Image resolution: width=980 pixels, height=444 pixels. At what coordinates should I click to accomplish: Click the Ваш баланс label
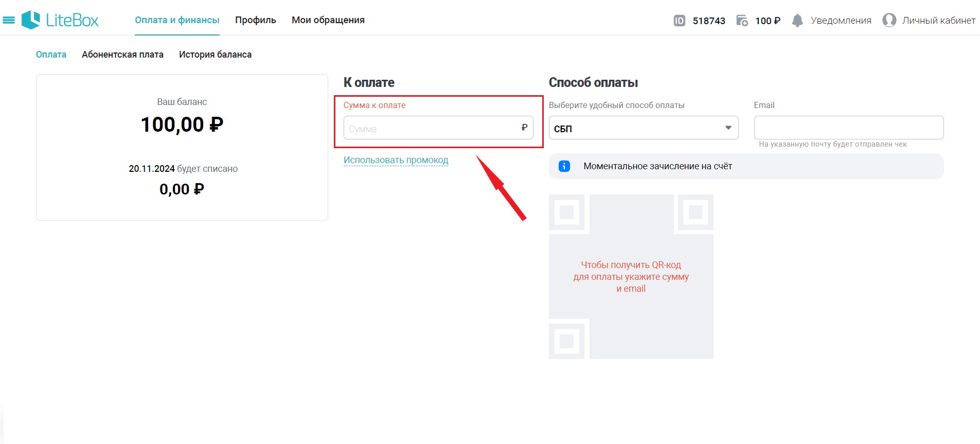click(x=182, y=102)
